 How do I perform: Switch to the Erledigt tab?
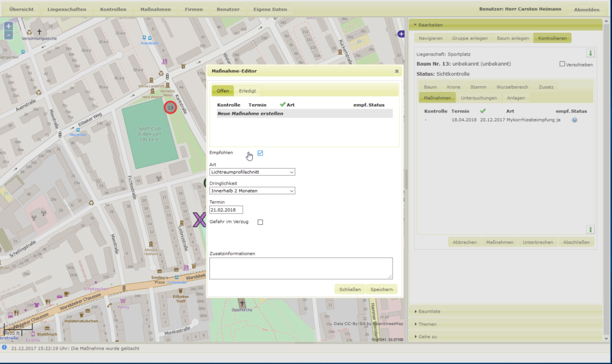coord(247,91)
